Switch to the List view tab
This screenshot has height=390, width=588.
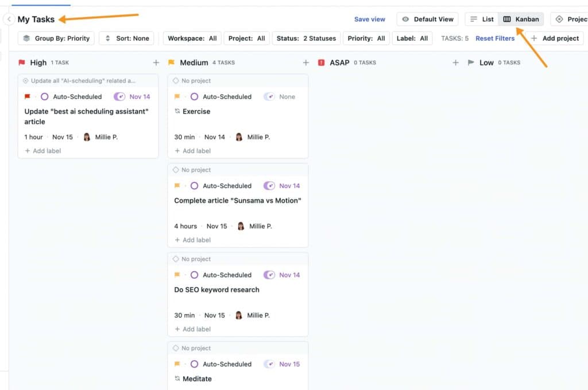pyautogui.click(x=481, y=19)
